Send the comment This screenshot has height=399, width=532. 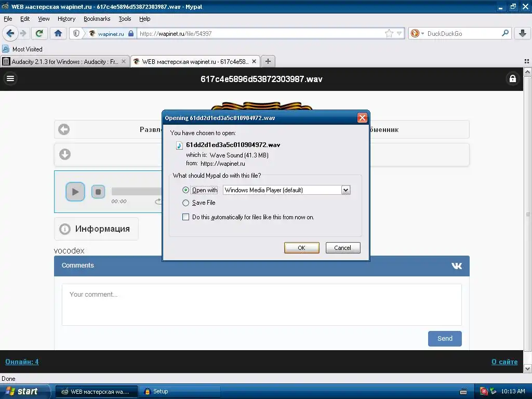(x=445, y=339)
